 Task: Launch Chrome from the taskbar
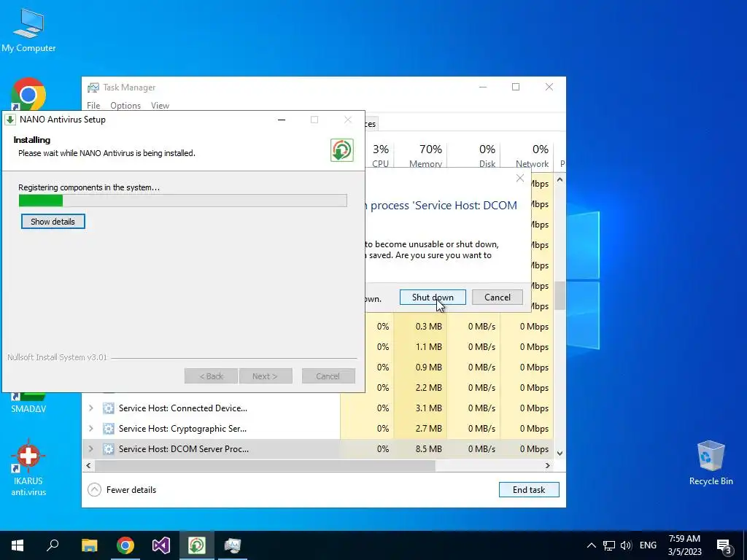pos(125,545)
